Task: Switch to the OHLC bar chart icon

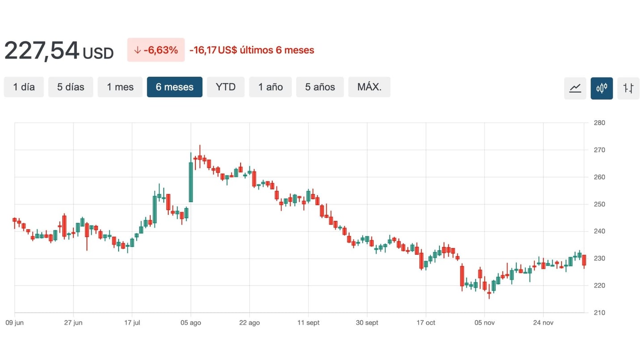Action: (x=628, y=88)
